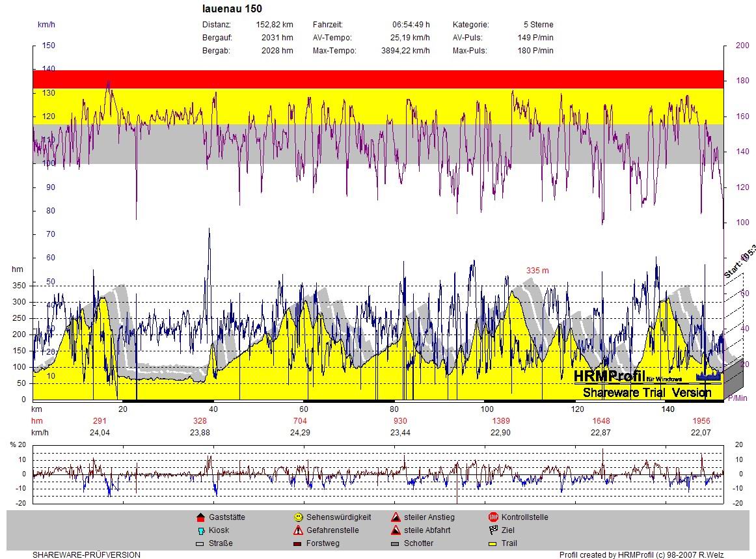This screenshot has width=756, height=559.
Task: Click the Max-Tempo value 3894,22 km/h
Action: coord(405,51)
